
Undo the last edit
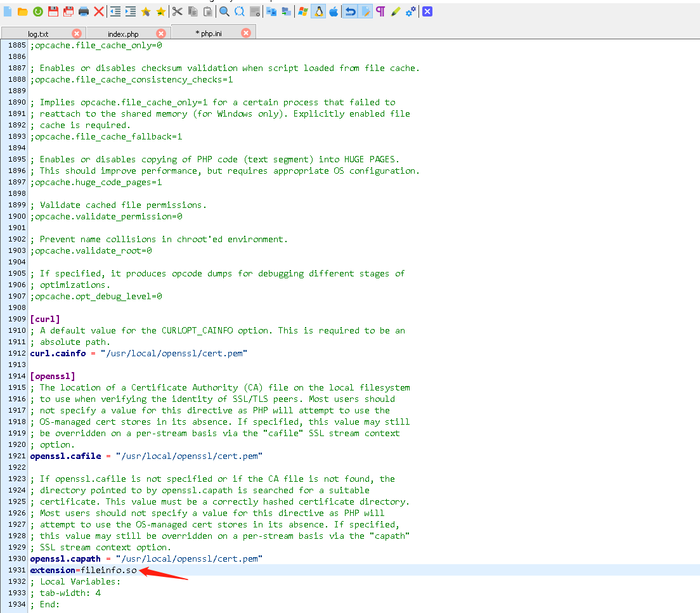349,11
